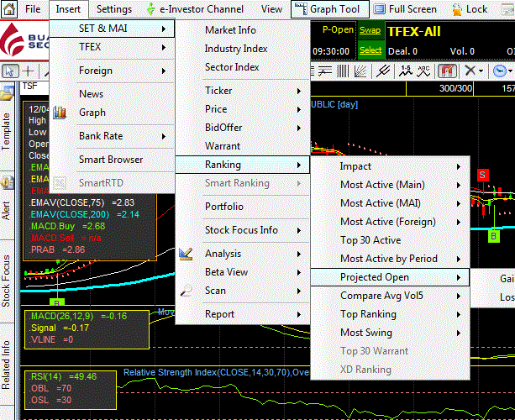
Task: Click the fan lines tool icon
Action: 360,71
